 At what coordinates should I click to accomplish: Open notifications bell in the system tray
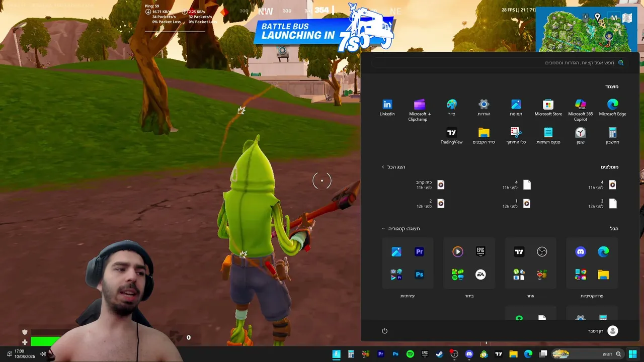coord(9,354)
